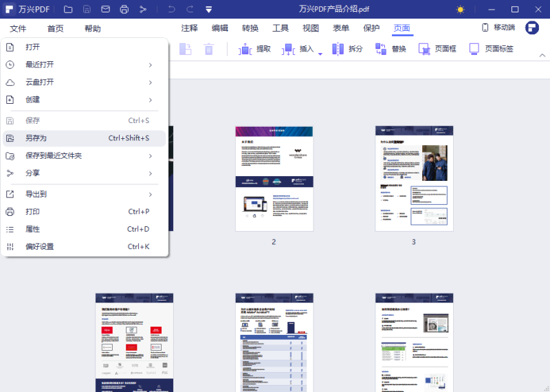Screen dimensions: 550x392
Task: Click the extract pages (提取) icon
Action: [x=245, y=49]
